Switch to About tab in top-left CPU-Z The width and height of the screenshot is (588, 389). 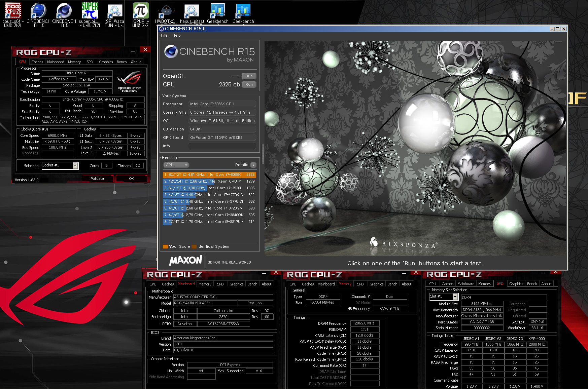click(136, 62)
